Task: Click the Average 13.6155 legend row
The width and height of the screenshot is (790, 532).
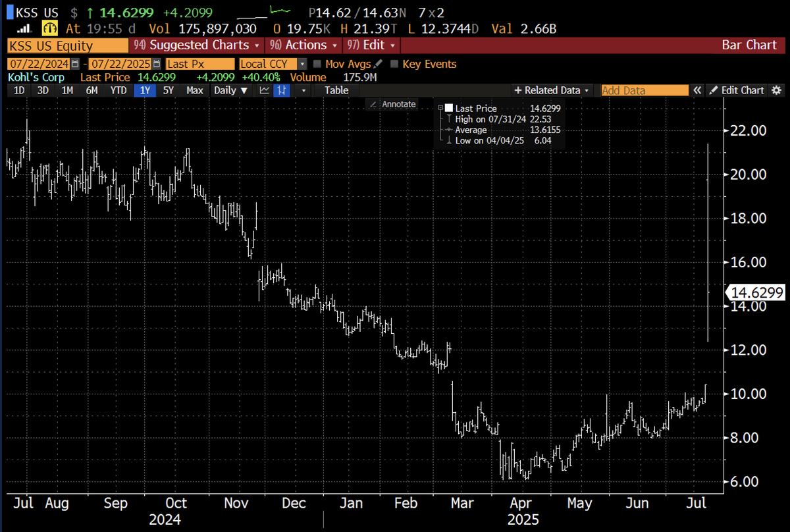Action: [x=500, y=130]
